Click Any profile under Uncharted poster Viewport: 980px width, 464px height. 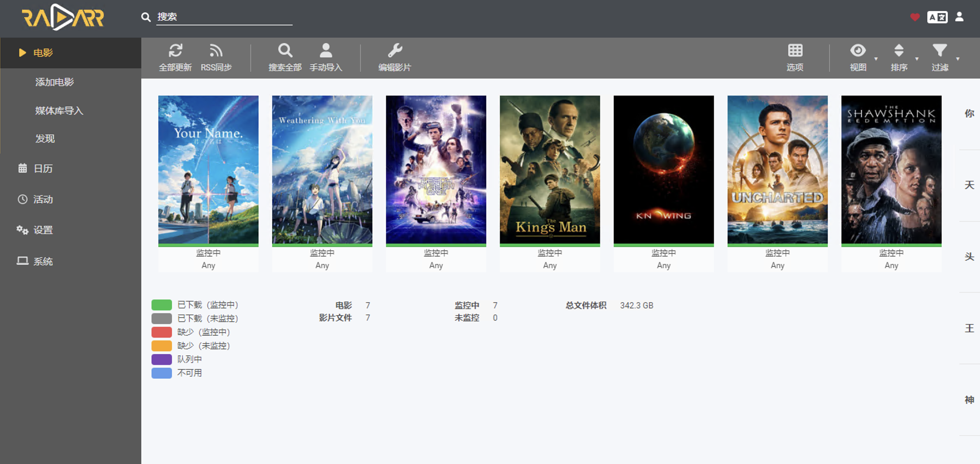tap(777, 265)
